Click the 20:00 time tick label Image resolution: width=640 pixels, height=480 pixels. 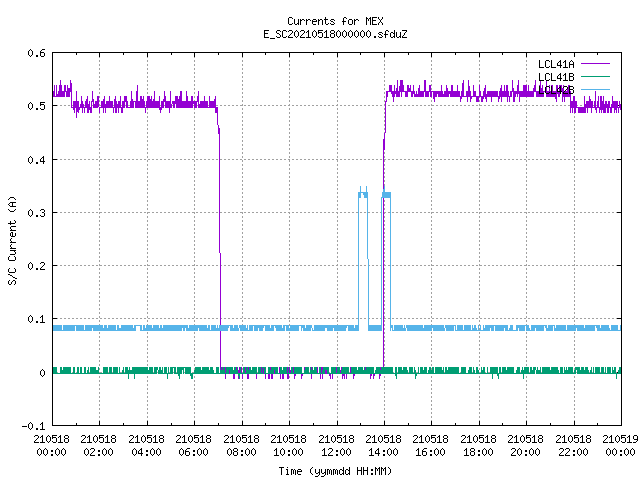(x=526, y=452)
